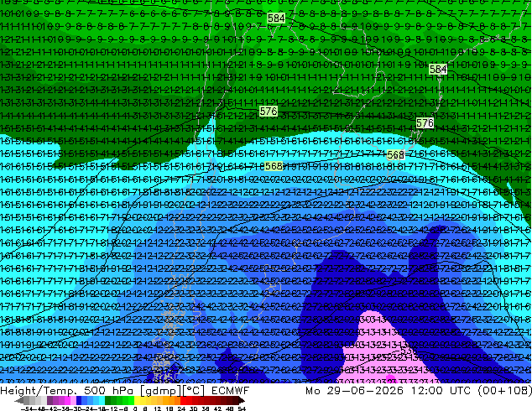Click the cyan legend swatch next to the dark green swatch
The image size is (532, 411).
102,401
